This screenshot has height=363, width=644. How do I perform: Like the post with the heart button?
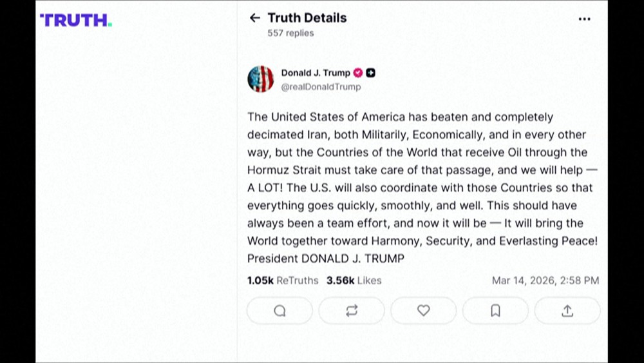[x=423, y=311]
